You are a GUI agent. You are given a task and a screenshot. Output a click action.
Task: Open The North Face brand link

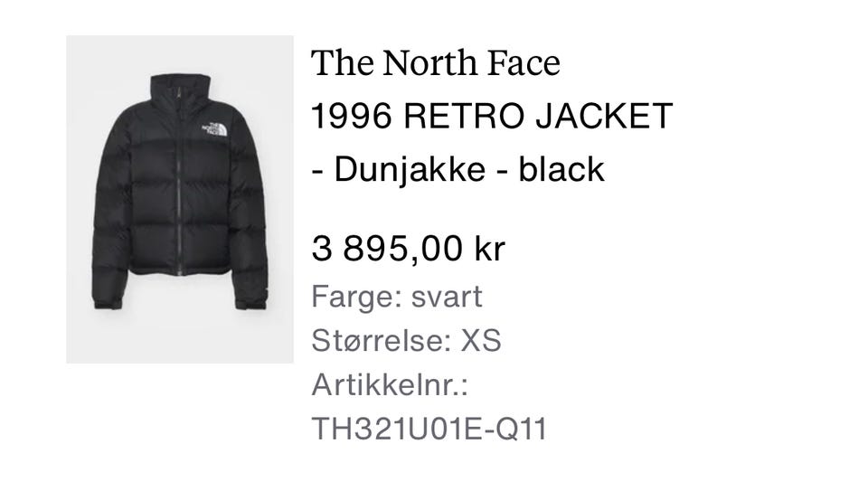(436, 62)
